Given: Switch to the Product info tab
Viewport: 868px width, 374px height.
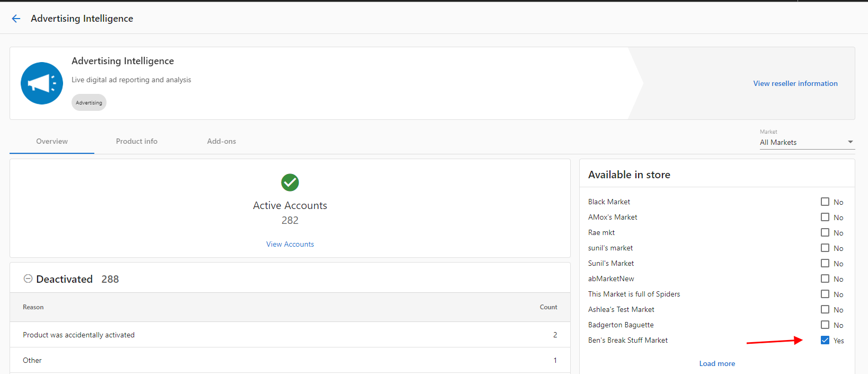Looking at the screenshot, I should (x=137, y=141).
